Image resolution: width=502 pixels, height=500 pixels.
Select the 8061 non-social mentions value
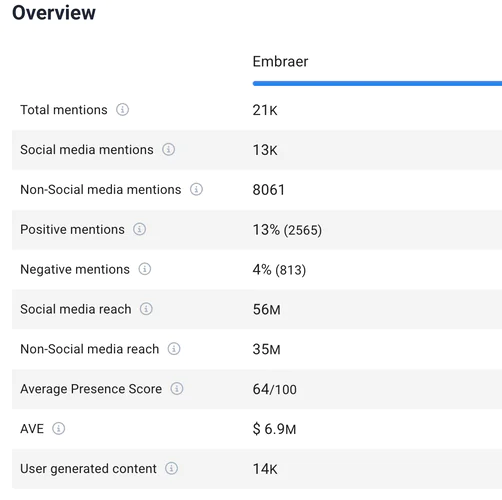coord(269,190)
